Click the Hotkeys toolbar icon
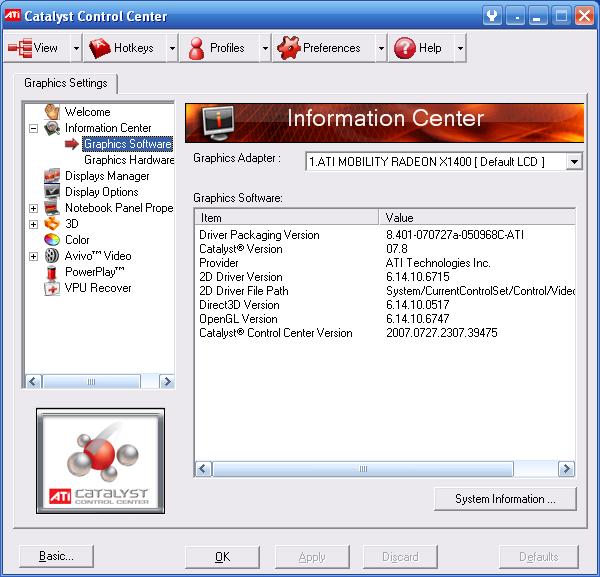 (100, 48)
